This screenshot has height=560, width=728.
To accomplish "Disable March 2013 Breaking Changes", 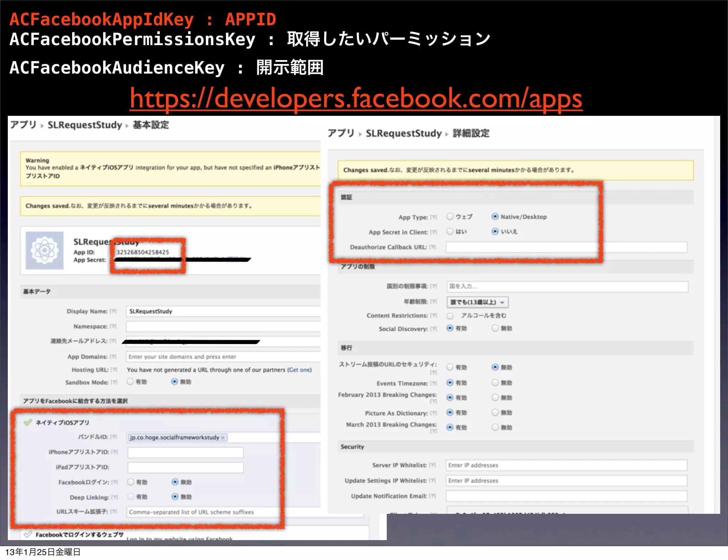I will coord(495,427).
